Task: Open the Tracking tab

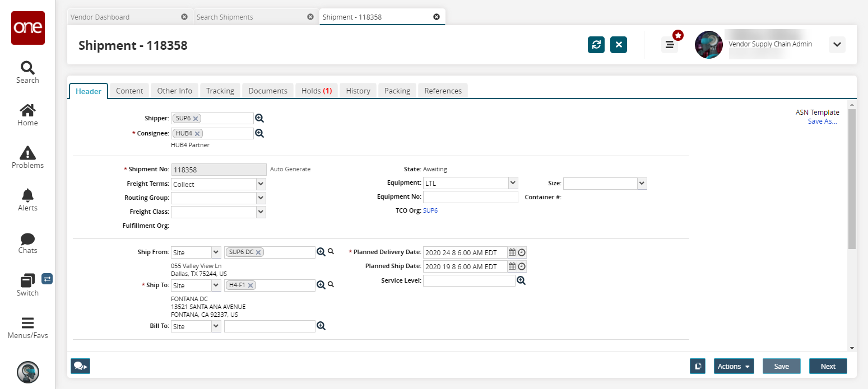Action: [x=220, y=91]
